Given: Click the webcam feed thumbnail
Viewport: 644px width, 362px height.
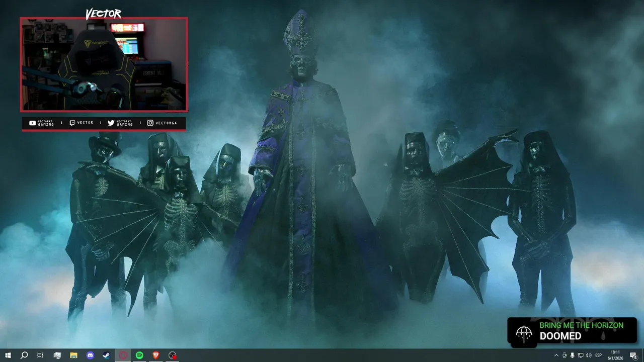Looking at the screenshot, I should tap(104, 64).
